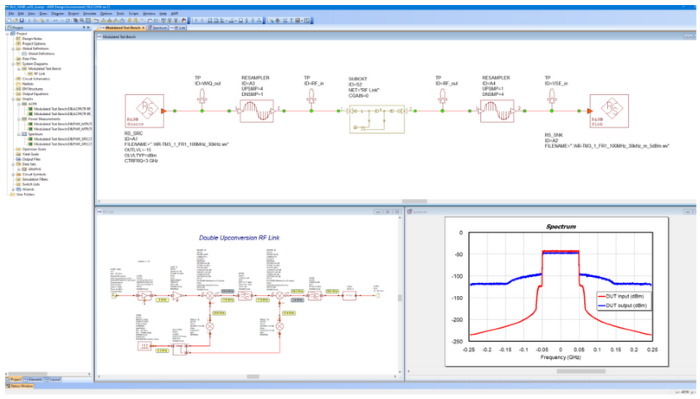Screen dimensions: 700x399
Task: Click the Save project icon in toolbar
Action: click(x=21, y=21)
